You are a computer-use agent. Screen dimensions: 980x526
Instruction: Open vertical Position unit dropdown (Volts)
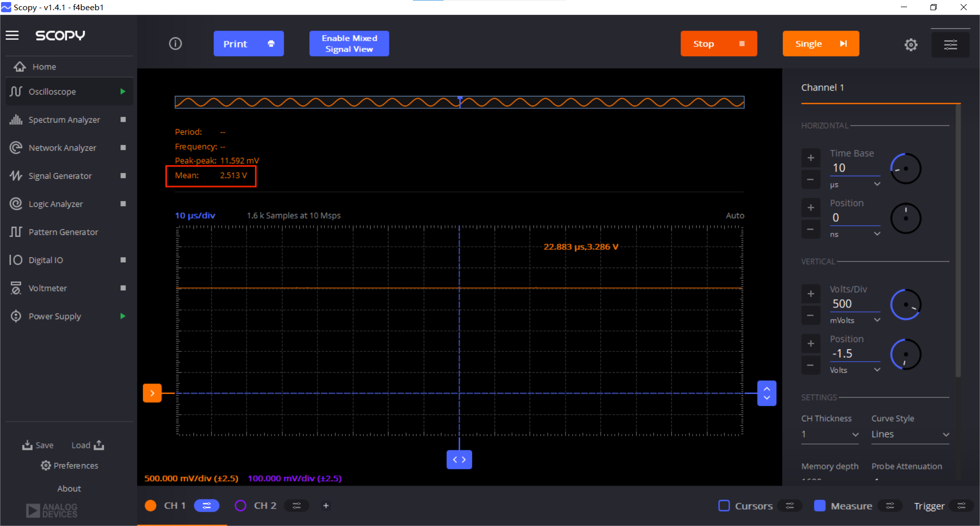pyautogui.click(x=855, y=370)
